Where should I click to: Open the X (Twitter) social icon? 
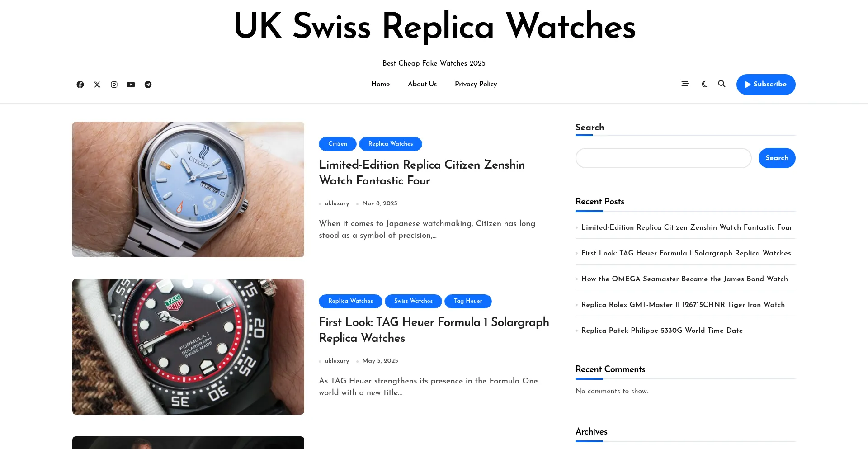pos(97,85)
